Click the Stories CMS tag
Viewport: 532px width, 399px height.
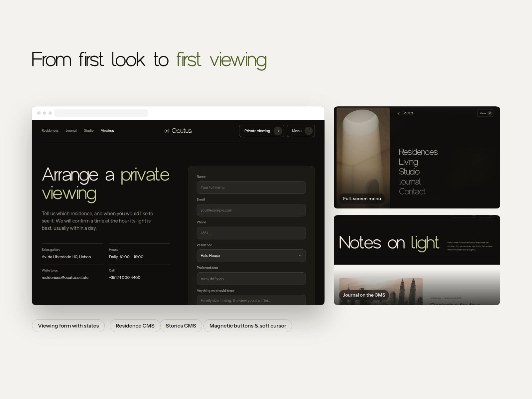pos(181,326)
